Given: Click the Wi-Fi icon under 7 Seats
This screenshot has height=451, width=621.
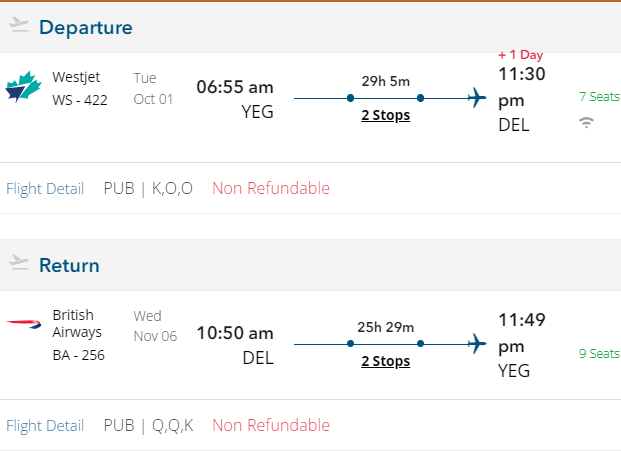Looking at the screenshot, I should click(586, 123).
